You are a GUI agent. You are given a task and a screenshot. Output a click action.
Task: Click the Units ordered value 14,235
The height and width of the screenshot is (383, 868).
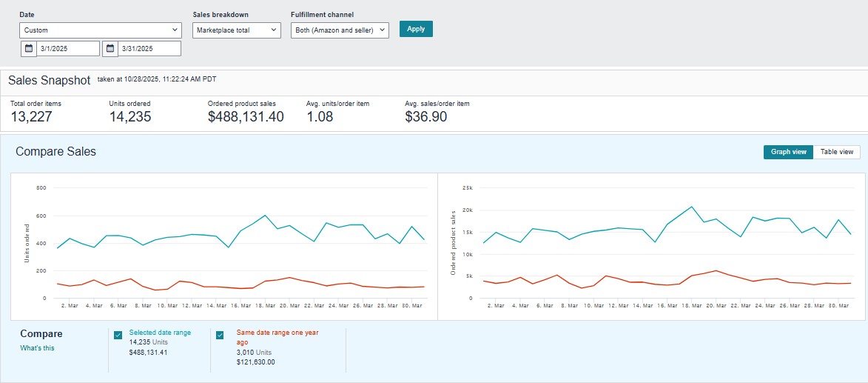[x=130, y=116]
